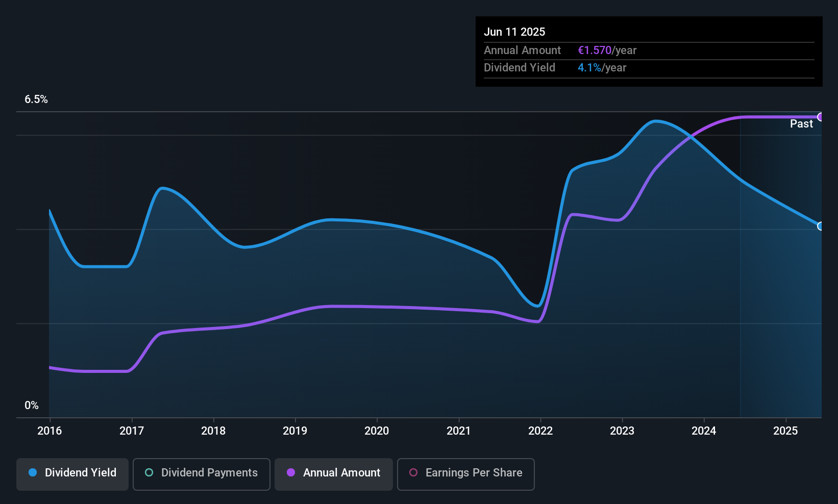Screen dimensions: 838x504
Task: Enable the Dividend Payments series
Action: point(201,474)
